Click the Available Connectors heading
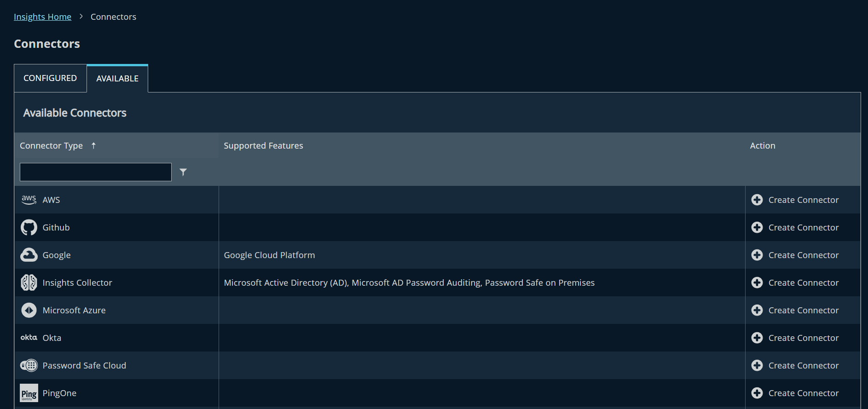 (75, 113)
